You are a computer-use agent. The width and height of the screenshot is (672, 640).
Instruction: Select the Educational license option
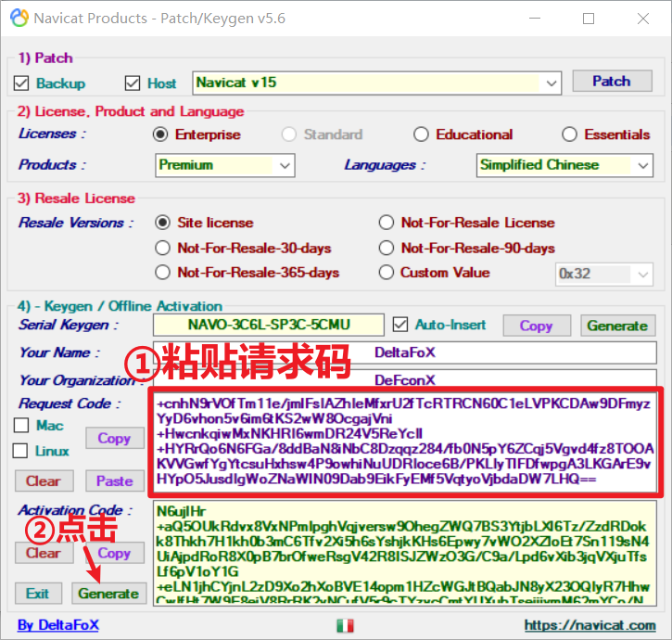[x=421, y=134]
